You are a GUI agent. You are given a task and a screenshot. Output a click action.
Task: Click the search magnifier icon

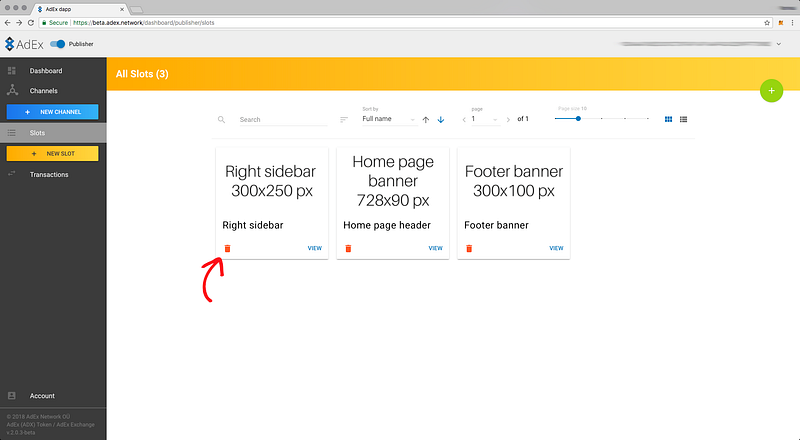coord(221,119)
